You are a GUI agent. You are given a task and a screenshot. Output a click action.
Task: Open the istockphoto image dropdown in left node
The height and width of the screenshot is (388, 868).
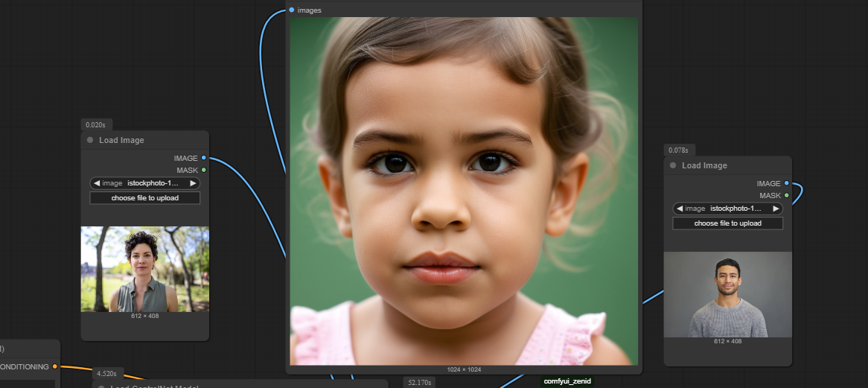[x=145, y=183]
